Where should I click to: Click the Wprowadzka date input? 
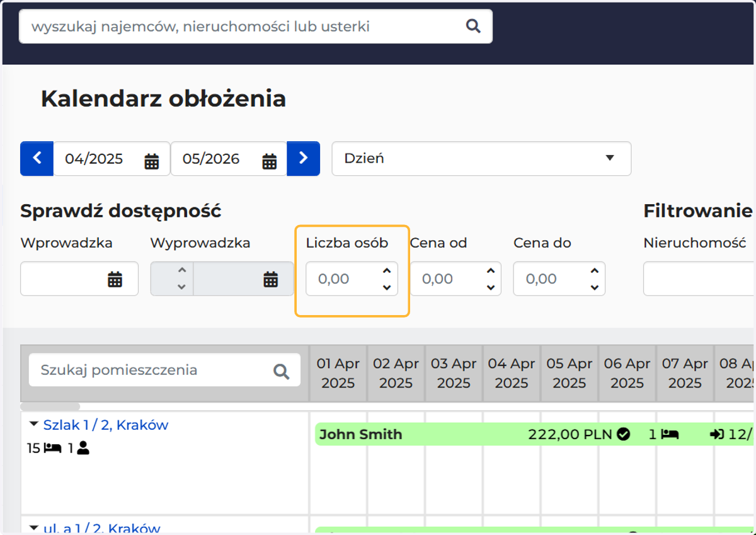[x=79, y=279]
